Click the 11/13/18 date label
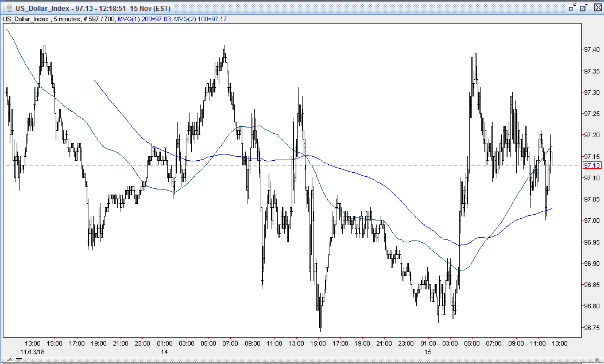The width and height of the screenshot is (604, 364). point(32,352)
